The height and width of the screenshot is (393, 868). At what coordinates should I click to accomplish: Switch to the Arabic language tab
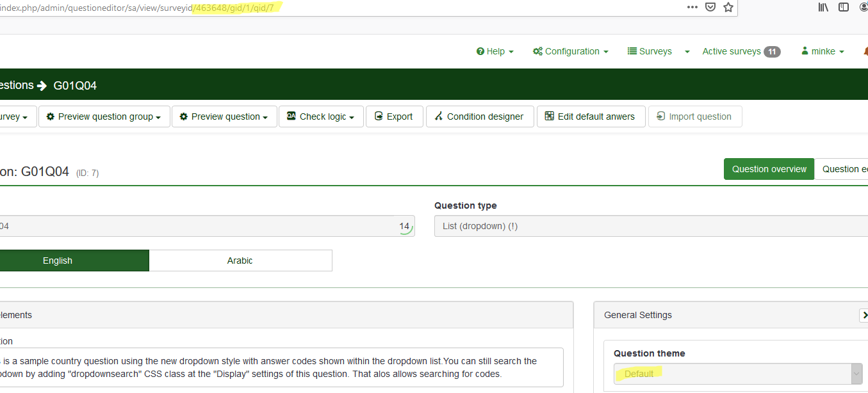point(240,261)
